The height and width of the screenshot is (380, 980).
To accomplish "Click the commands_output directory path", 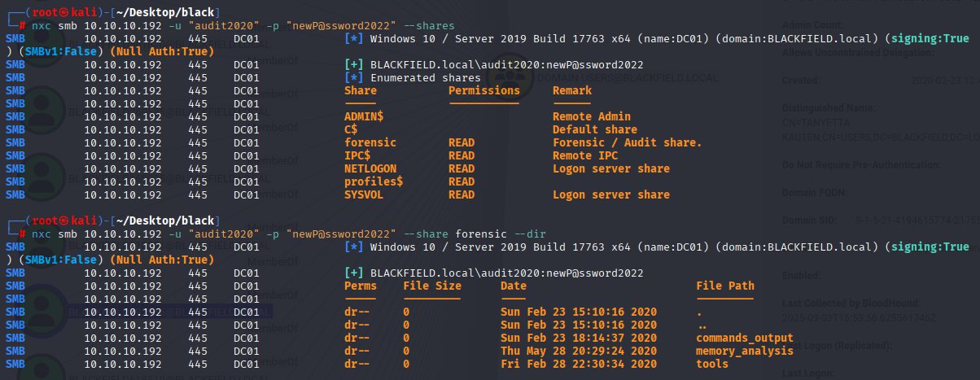I will pyautogui.click(x=745, y=338).
